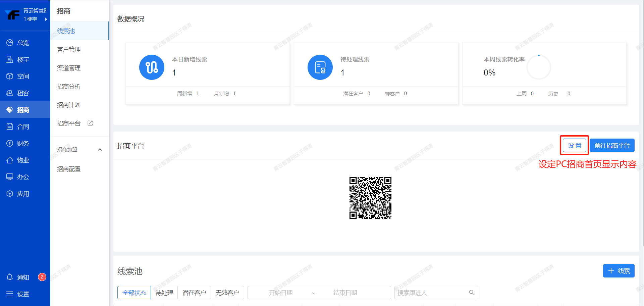Select the 无效客户 status filter

(x=227, y=293)
